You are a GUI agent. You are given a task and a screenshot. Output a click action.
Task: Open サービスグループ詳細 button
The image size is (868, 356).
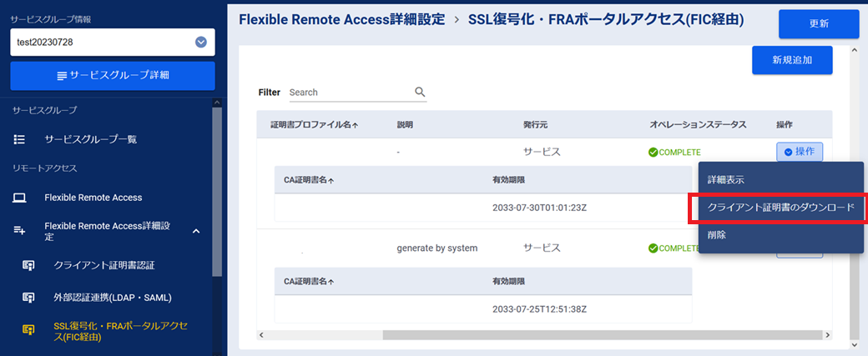(113, 76)
